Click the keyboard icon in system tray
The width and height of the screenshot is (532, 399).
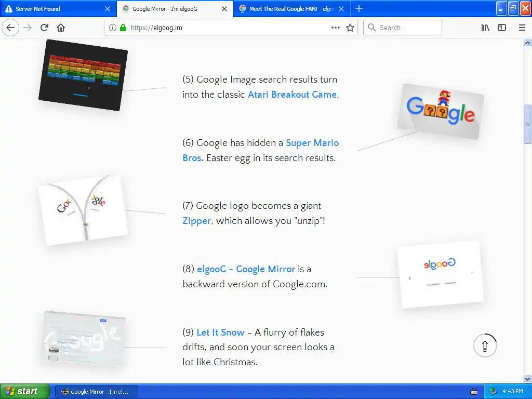(x=474, y=392)
